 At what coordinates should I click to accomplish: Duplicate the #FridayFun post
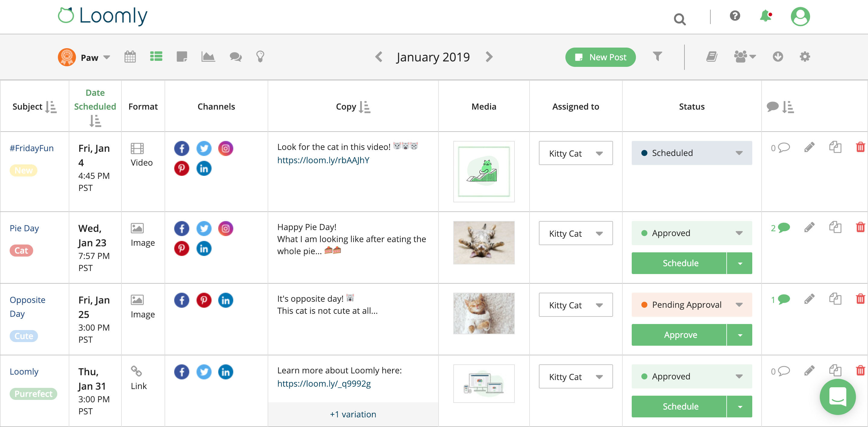pyautogui.click(x=835, y=147)
